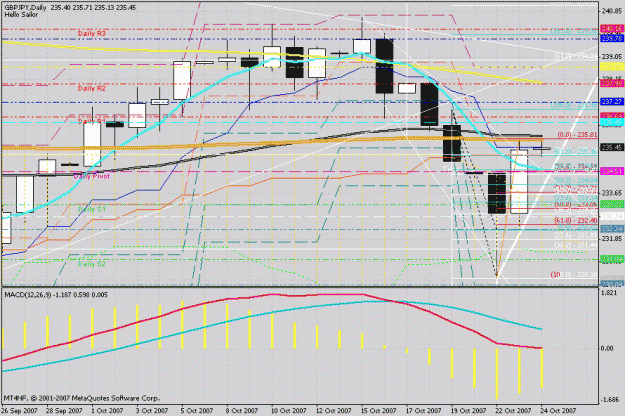625x416 pixels.
Task: Click the MetaQuotes Software Corp. copyright text
Action: [x=82, y=398]
